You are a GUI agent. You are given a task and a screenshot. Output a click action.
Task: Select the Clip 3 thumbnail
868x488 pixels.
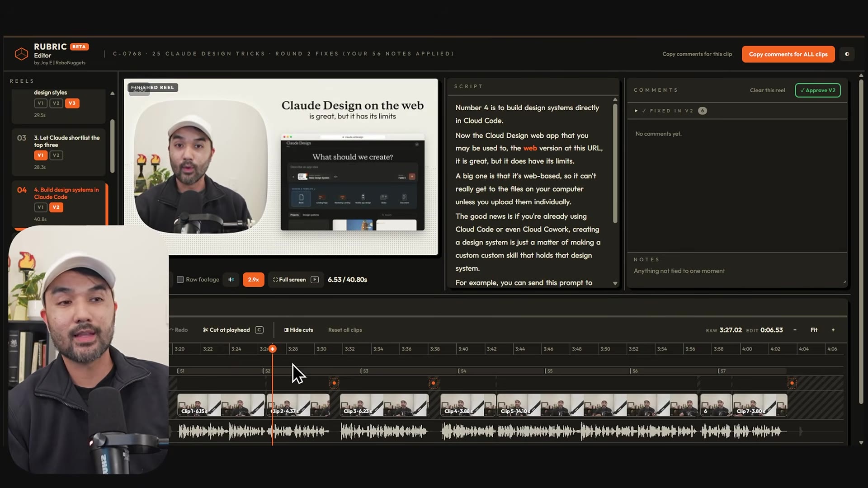384,405
